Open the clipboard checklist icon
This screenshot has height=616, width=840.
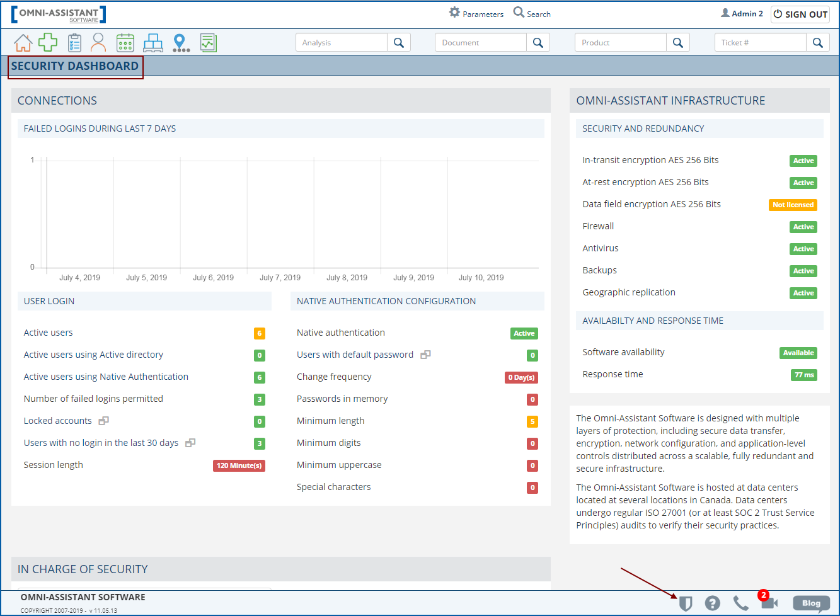[74, 42]
